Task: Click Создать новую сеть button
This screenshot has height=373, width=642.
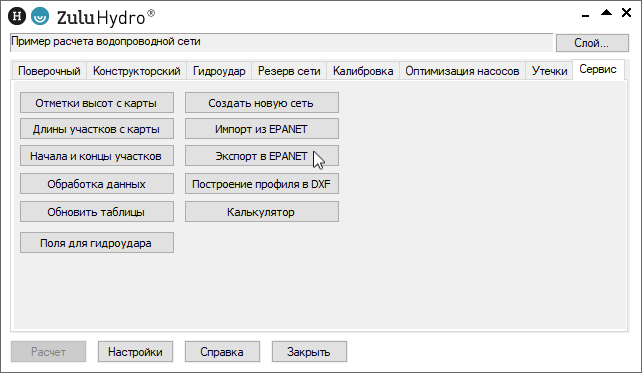Action: (x=262, y=103)
